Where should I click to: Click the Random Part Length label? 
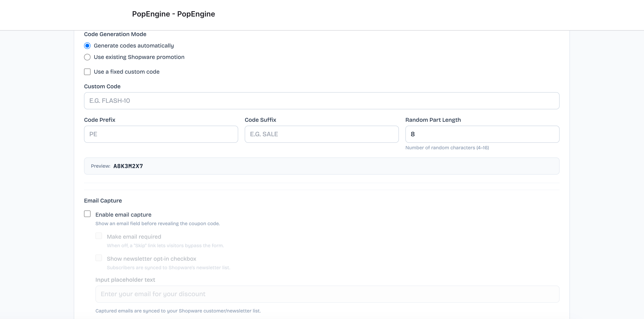tap(433, 120)
